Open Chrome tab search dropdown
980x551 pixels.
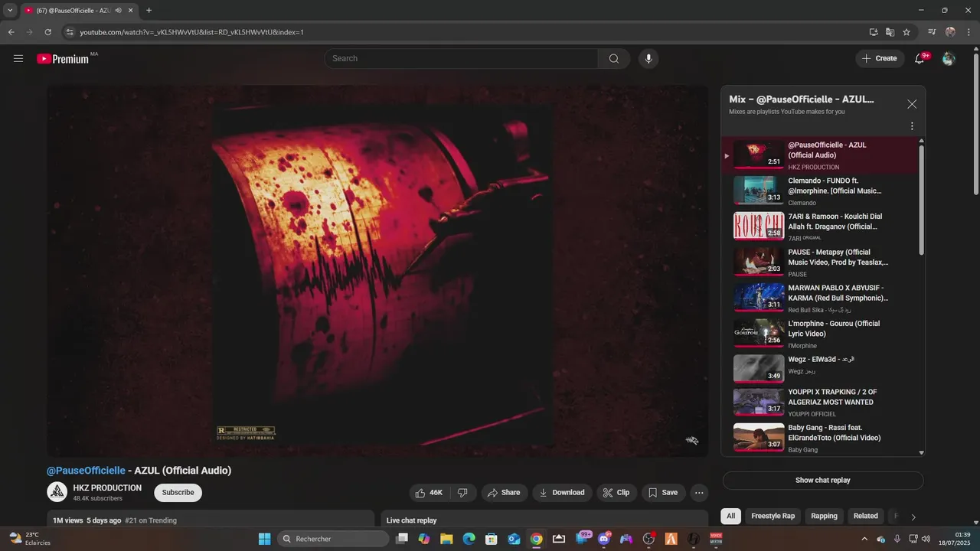click(x=10, y=11)
